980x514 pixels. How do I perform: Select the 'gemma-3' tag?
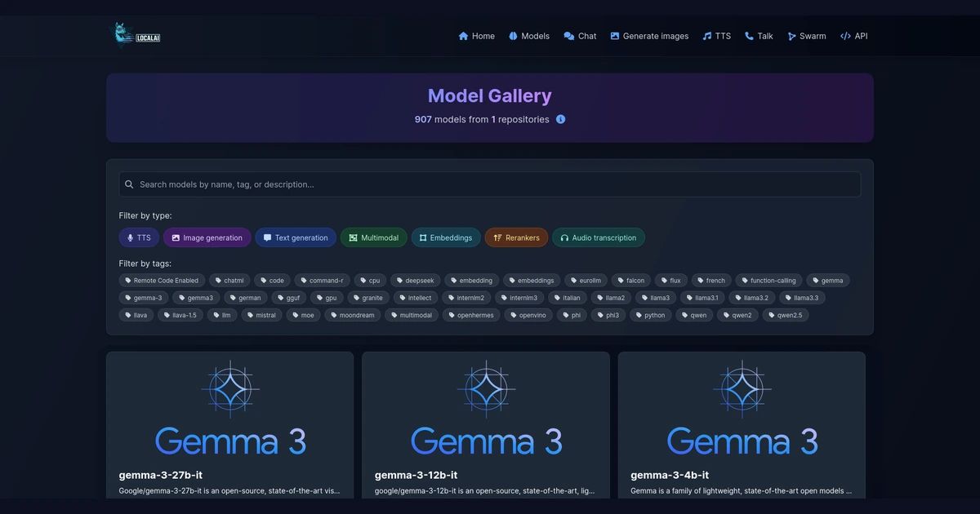pyautogui.click(x=144, y=298)
